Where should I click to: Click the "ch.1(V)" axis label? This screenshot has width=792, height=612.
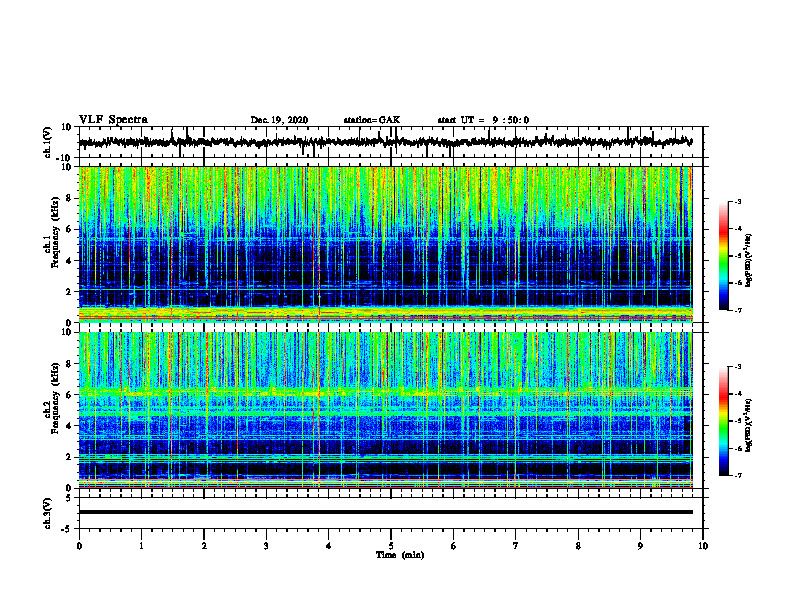click(x=47, y=142)
